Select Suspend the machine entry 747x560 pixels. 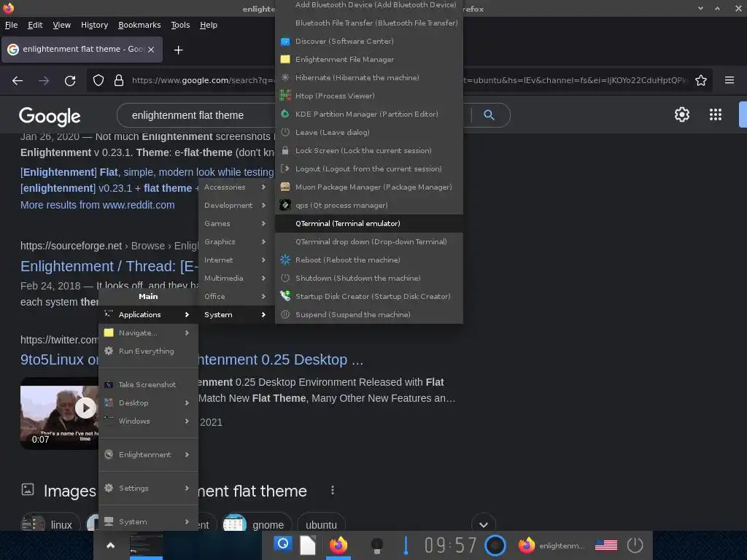pos(368,314)
